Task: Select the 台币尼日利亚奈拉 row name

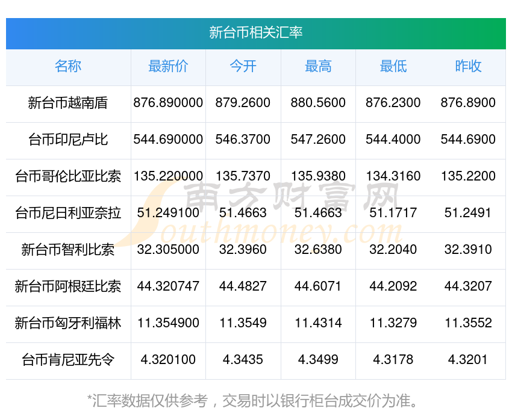Action: 68,213
